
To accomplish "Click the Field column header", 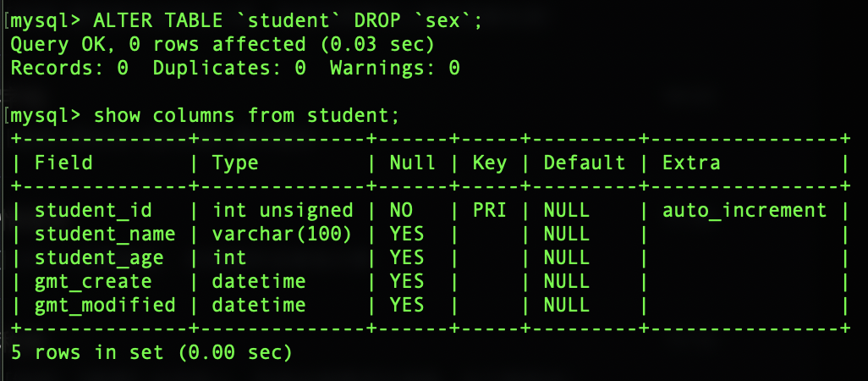I will pos(63,163).
